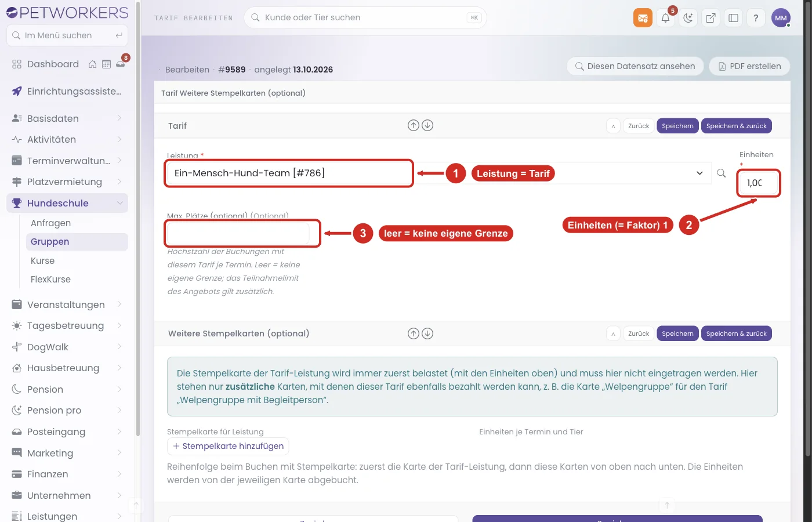Toggle dark mode moon icon
The width and height of the screenshot is (812, 522).
tap(688, 18)
